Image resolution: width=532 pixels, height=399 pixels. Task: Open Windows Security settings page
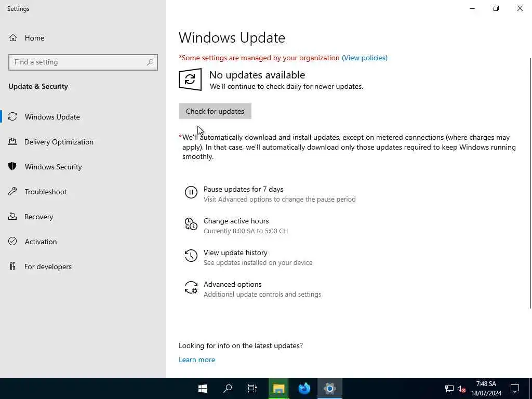click(83, 167)
